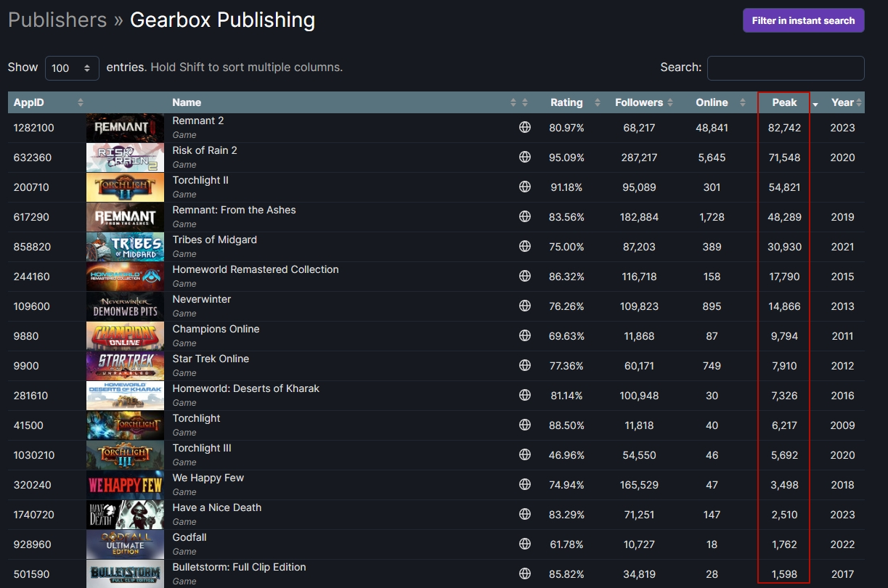
Task: Open Star Trek Online game link
Action: pos(211,359)
